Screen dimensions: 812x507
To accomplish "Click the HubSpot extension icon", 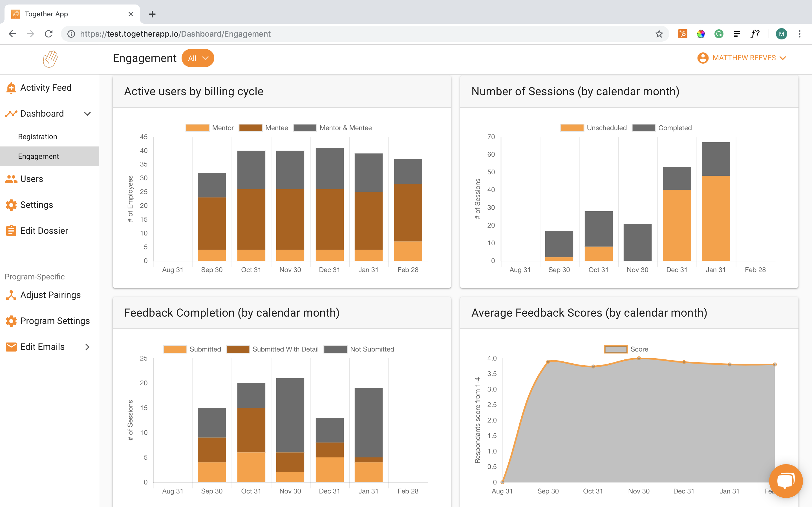I will [683, 34].
